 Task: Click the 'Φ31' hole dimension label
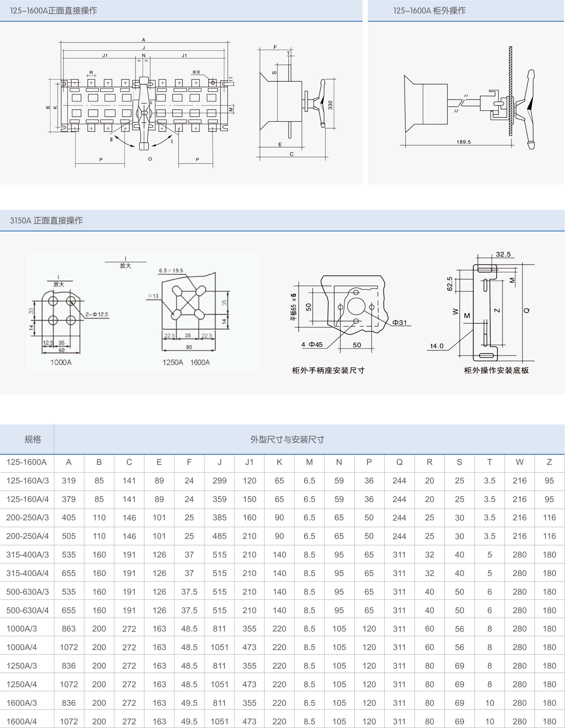tap(399, 322)
